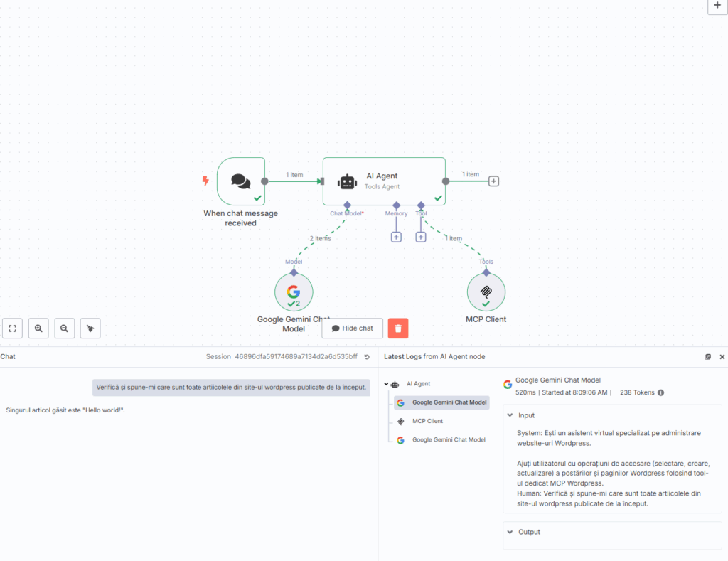The width and height of the screenshot is (728, 561).
Task: Reset the chat session refresh icon
Action: (x=367, y=357)
